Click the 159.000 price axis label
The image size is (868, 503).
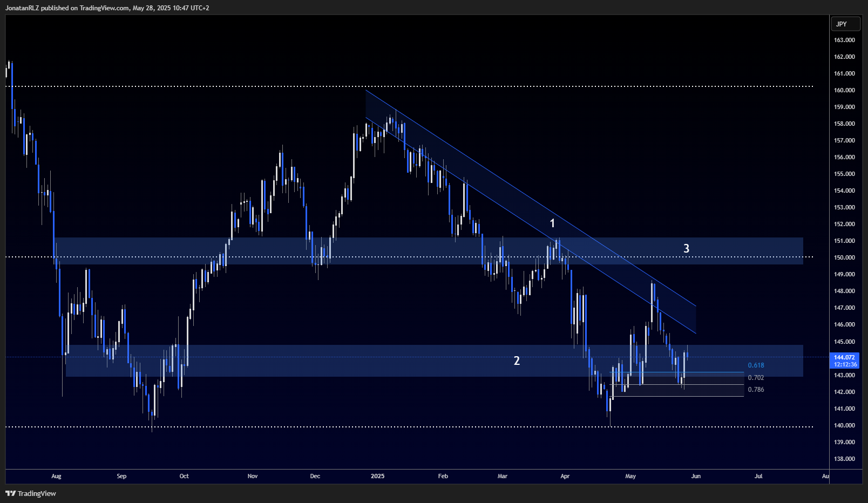pos(844,107)
